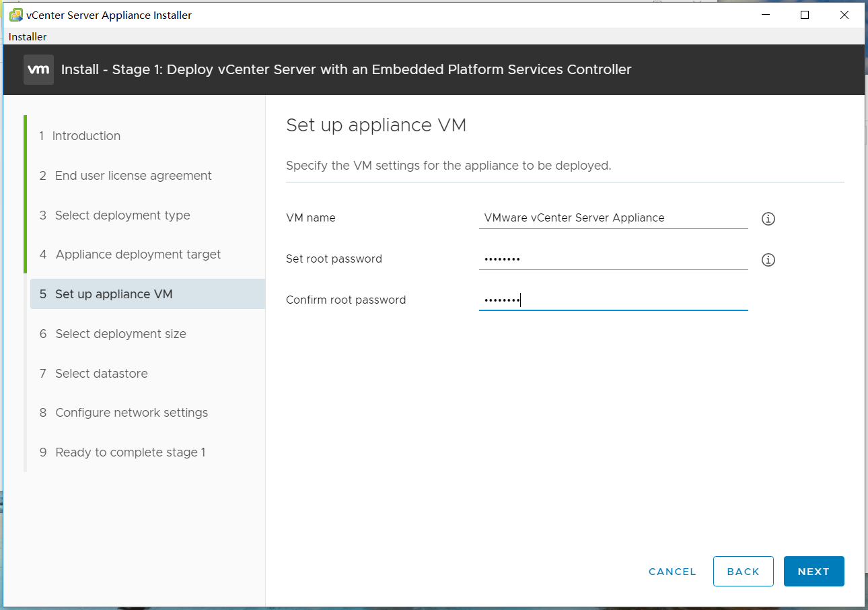Go to step 4 Appliance deployment target
The image size is (868, 610).
pyautogui.click(x=130, y=255)
